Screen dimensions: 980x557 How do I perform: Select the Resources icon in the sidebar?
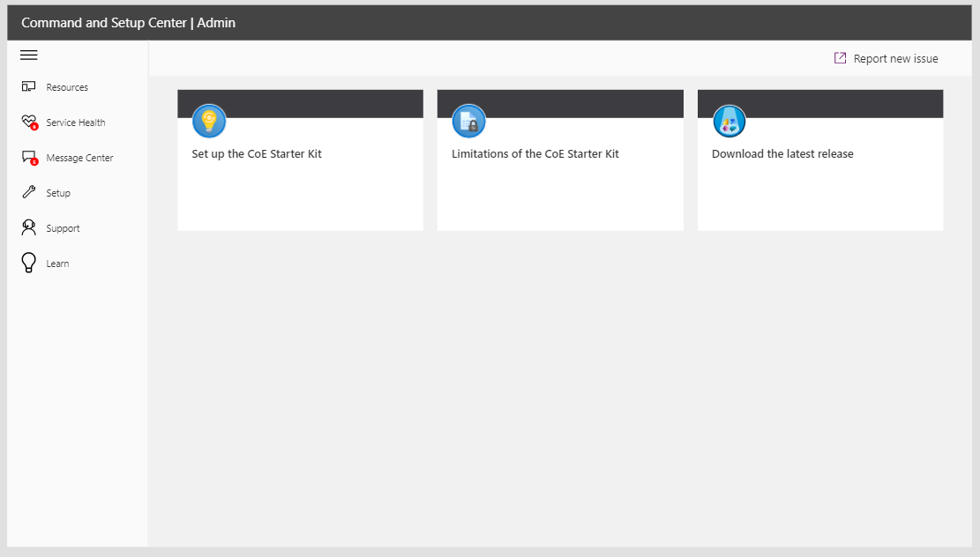coord(27,86)
